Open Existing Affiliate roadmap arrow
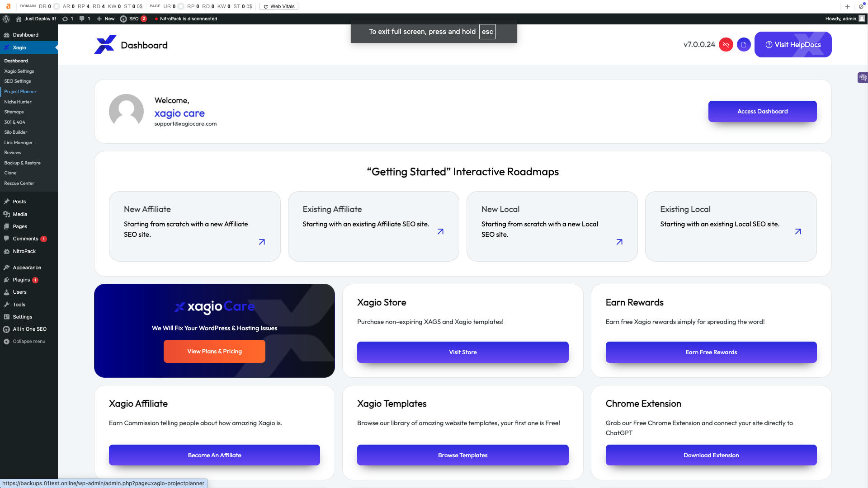The height and width of the screenshot is (488, 868). point(440,231)
